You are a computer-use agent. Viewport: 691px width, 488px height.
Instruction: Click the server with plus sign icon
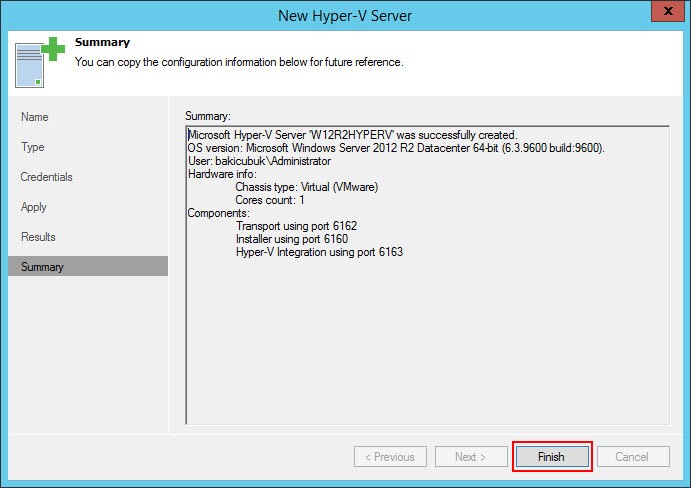pyautogui.click(x=39, y=62)
